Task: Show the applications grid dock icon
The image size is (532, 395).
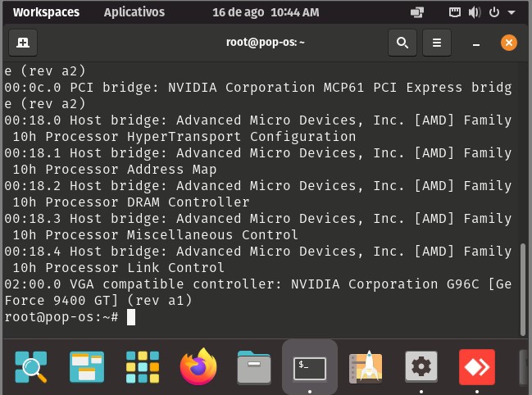Action: (x=143, y=367)
